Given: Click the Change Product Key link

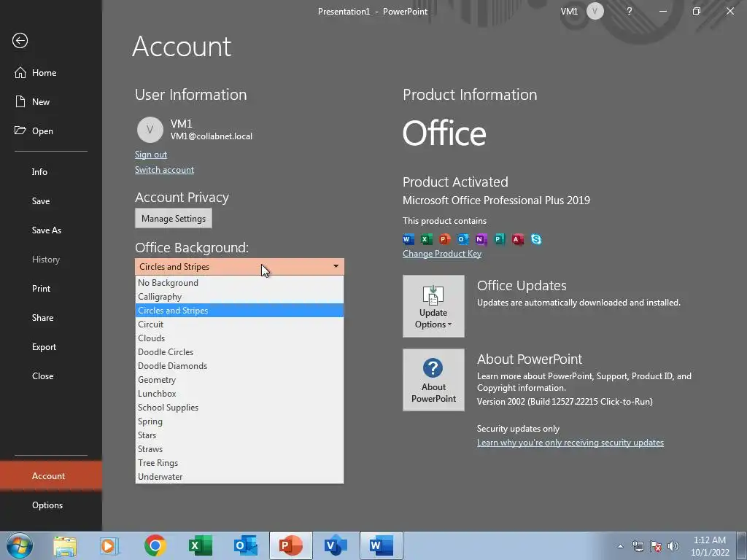Looking at the screenshot, I should pyautogui.click(x=442, y=253).
